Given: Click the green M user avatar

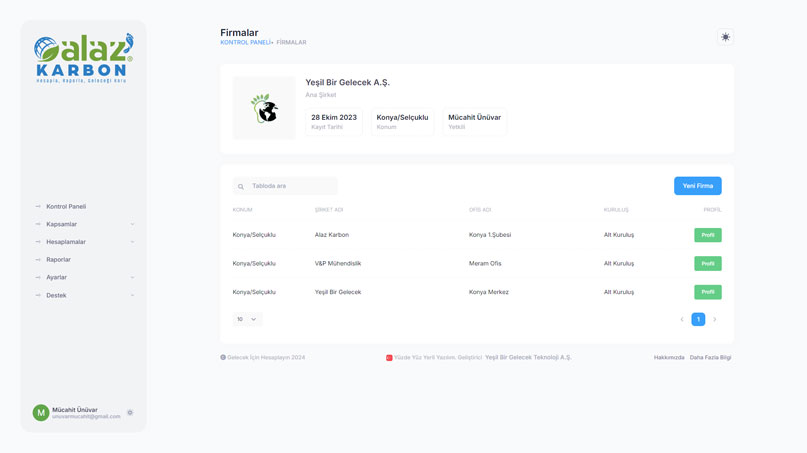Looking at the screenshot, I should click(x=41, y=412).
